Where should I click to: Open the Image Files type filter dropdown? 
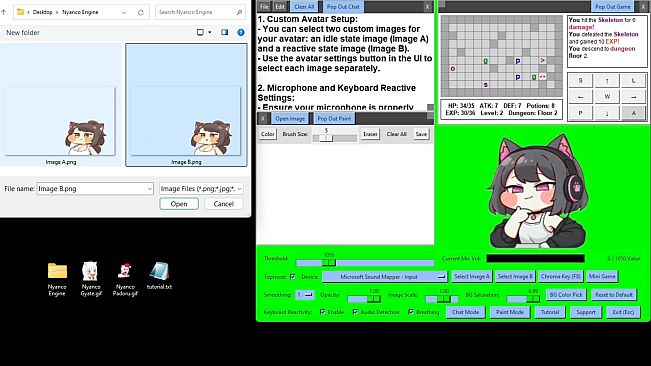click(x=201, y=189)
